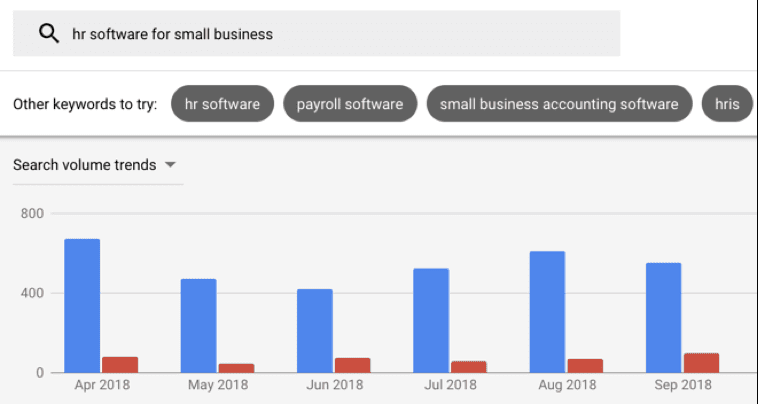Try the "payroll software" keyword suggestion
Image resolution: width=758 pixels, height=404 pixels.
pos(349,104)
